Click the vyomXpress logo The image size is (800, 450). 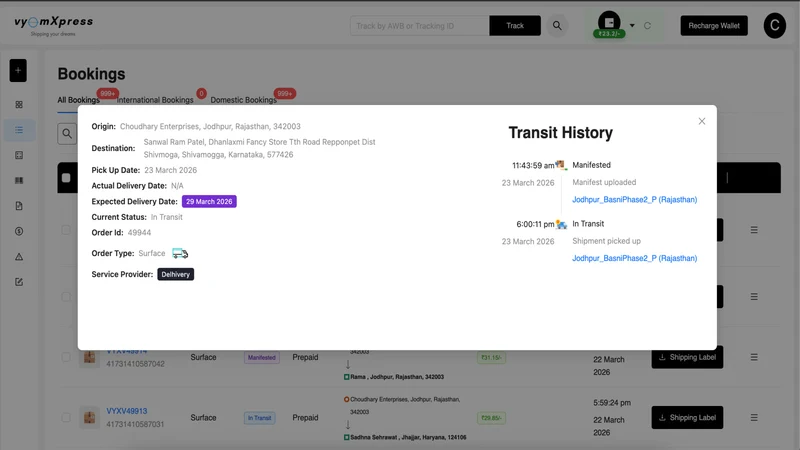click(x=54, y=25)
